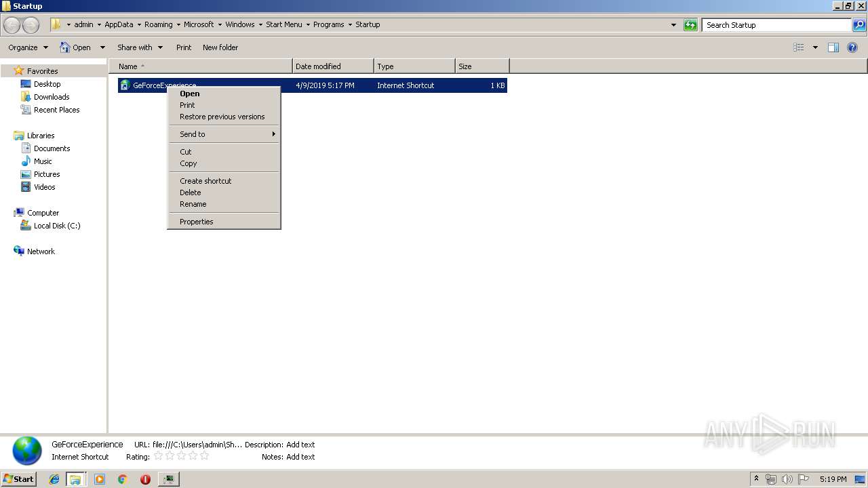The image size is (868, 488).
Task: Click the Start button
Action: (x=19, y=479)
